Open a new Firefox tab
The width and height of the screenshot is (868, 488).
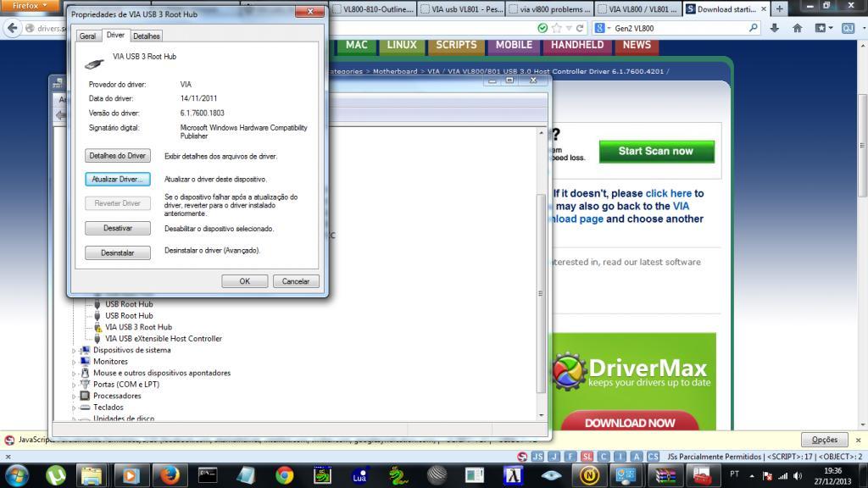tap(780, 8)
